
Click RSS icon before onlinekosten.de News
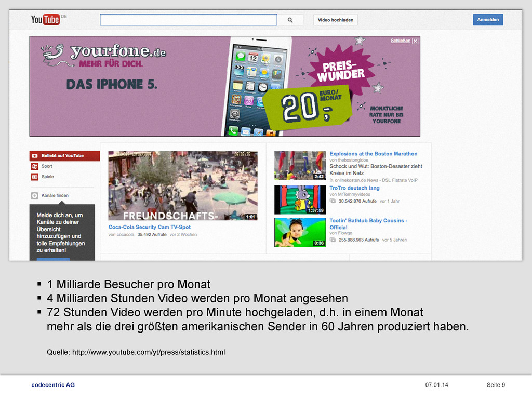331,180
